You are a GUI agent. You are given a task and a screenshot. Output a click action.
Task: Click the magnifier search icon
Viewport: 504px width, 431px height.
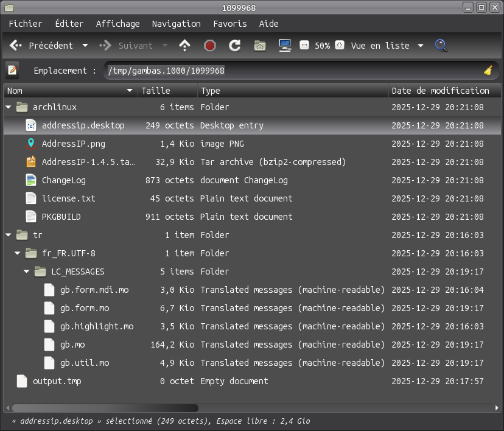coord(441,46)
